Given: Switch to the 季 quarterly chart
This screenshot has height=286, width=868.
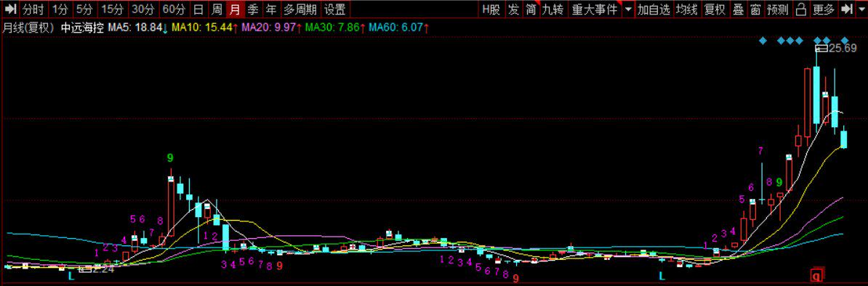Looking at the screenshot, I should coord(252,9).
